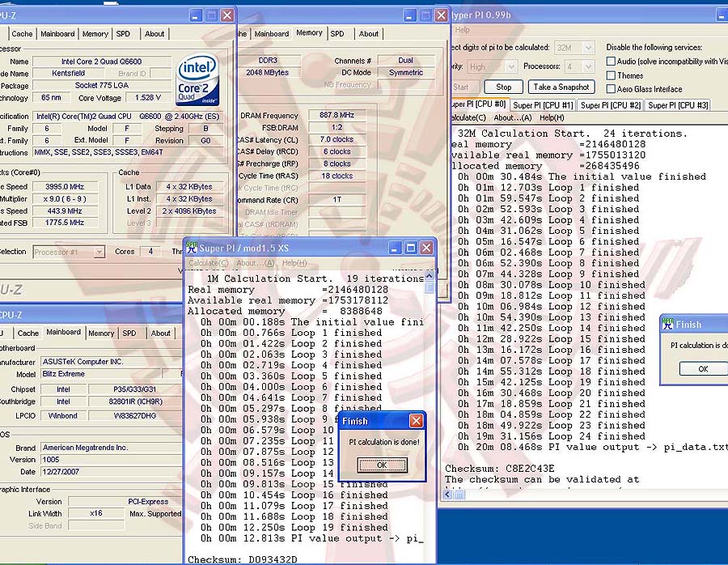Enable the Audio incompatibility checkbox
Image resolution: width=728 pixels, height=565 pixels.
pos(611,61)
